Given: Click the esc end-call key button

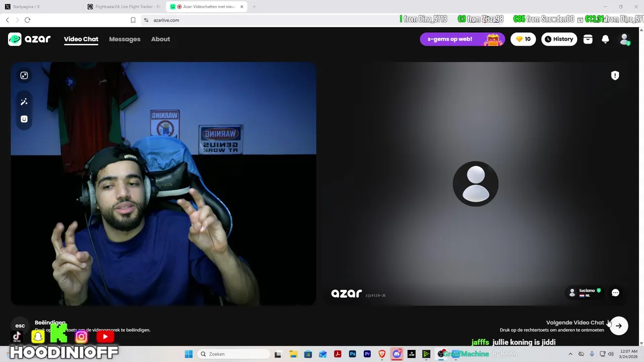Looking at the screenshot, I should tap(20, 326).
